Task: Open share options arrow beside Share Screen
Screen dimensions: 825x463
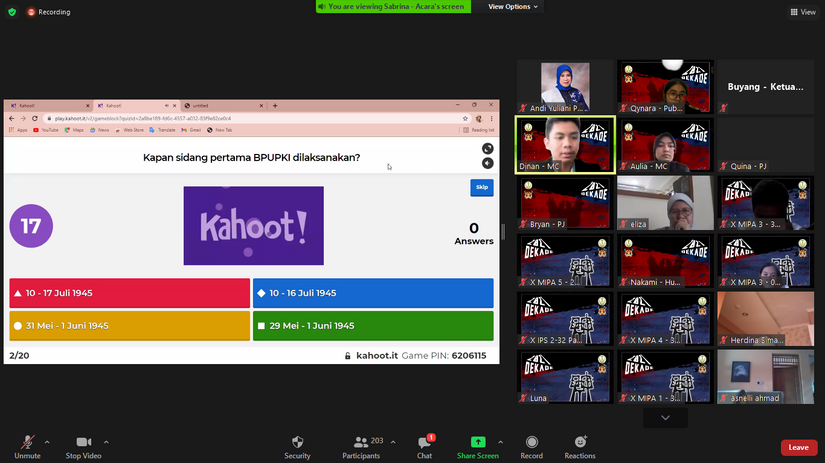Action: pos(500,442)
